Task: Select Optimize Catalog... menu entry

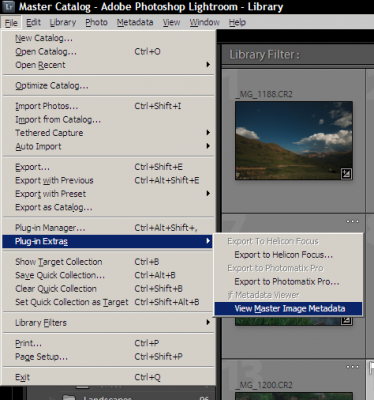Action: pyautogui.click(x=109, y=86)
